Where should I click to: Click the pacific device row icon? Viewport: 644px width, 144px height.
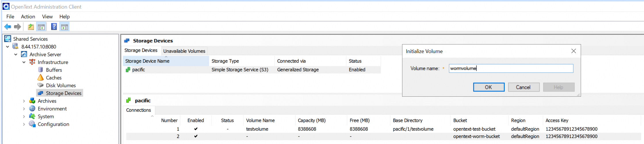click(x=128, y=69)
